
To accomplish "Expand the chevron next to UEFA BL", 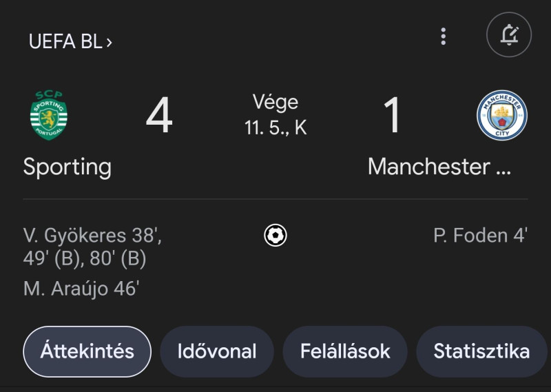I will click(x=110, y=42).
